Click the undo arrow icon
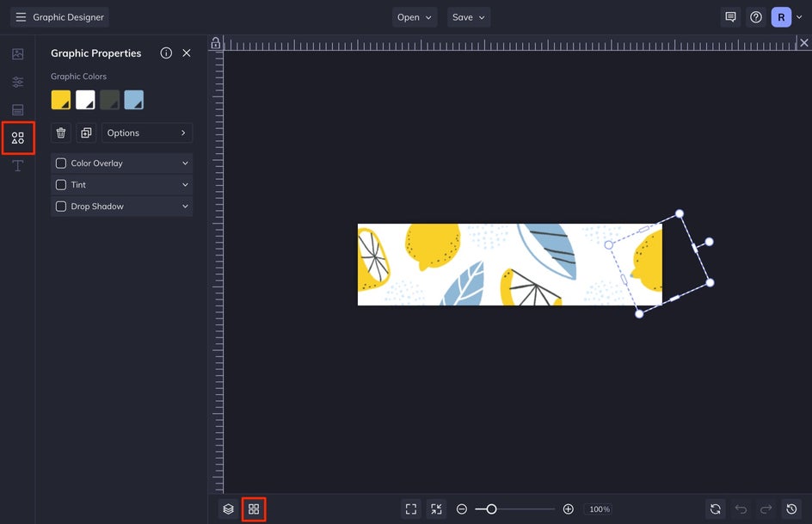Screen dimensions: 812x524 pyautogui.click(x=741, y=509)
